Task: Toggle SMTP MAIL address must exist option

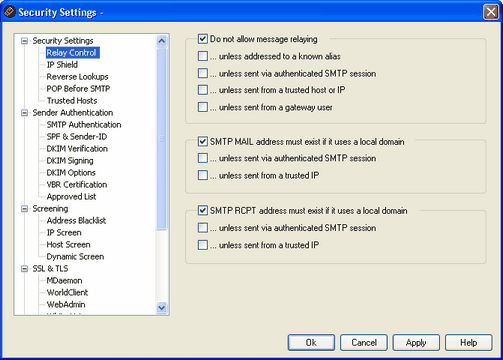Action: (203, 142)
